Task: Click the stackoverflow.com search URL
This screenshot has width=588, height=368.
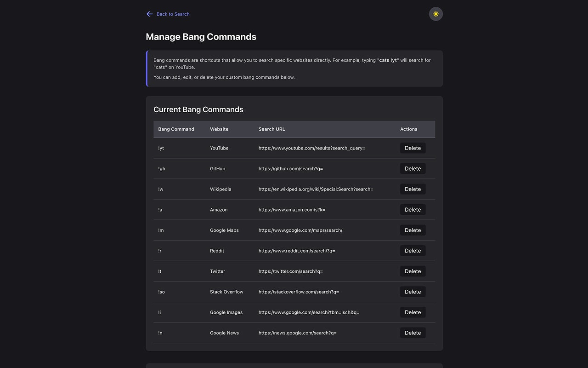Action: (x=299, y=292)
